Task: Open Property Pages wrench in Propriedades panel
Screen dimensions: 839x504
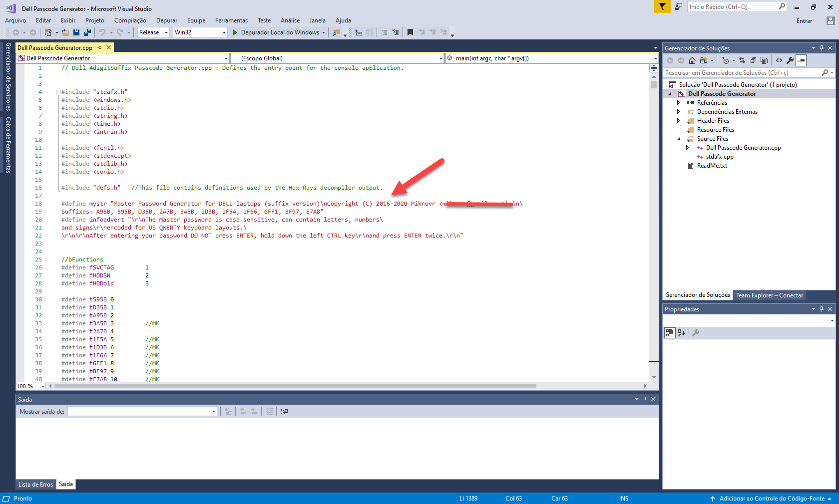Action: tap(696, 333)
